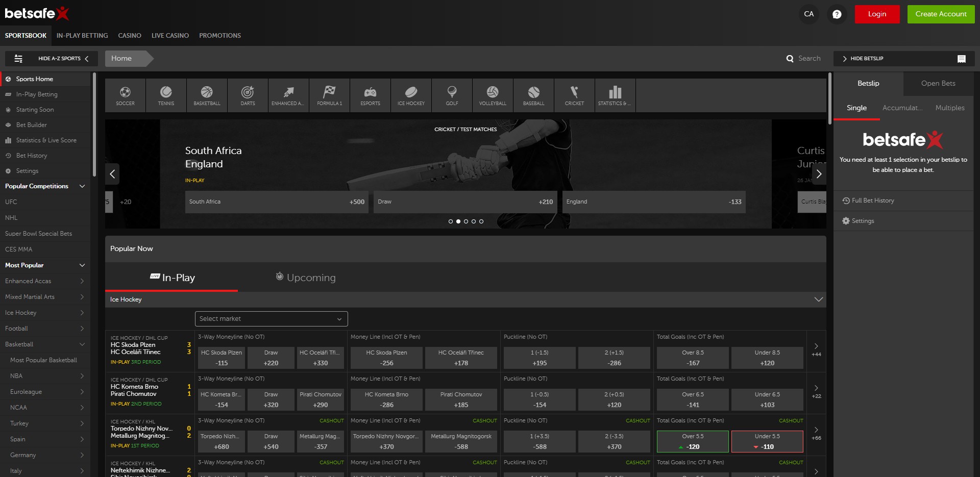This screenshot has height=477, width=980.
Task: Switch to Open Bets tab
Action: tap(938, 84)
